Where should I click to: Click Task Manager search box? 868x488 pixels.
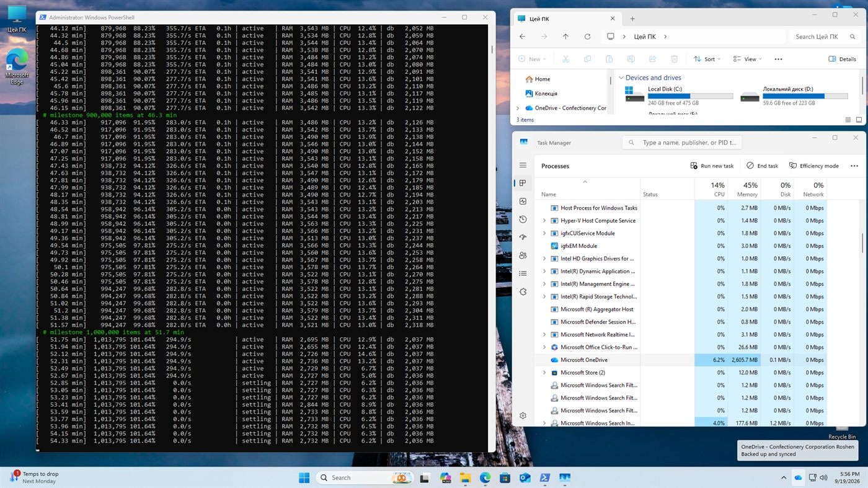(x=682, y=143)
